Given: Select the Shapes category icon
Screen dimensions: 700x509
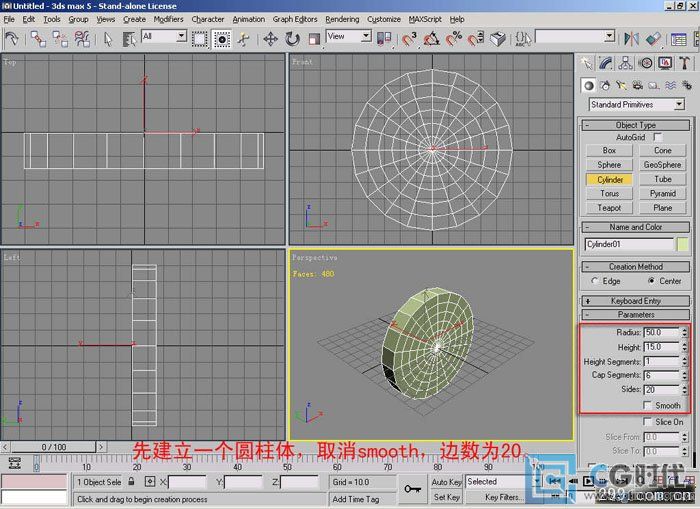Looking at the screenshot, I should (x=605, y=85).
